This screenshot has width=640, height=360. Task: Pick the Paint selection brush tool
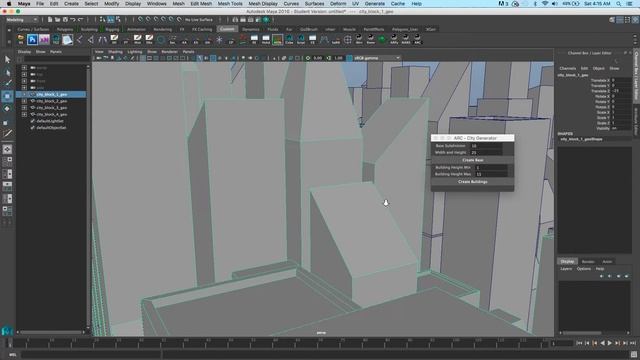tap(7, 84)
